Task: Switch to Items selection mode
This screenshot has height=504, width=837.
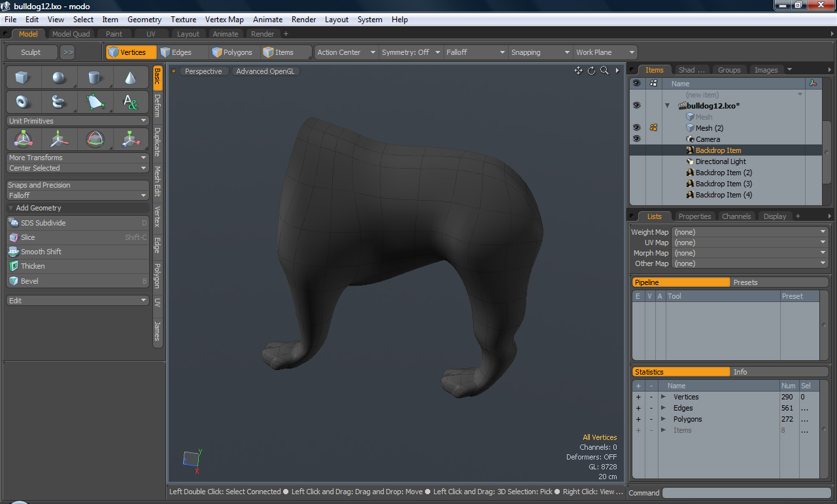Action: [x=285, y=52]
